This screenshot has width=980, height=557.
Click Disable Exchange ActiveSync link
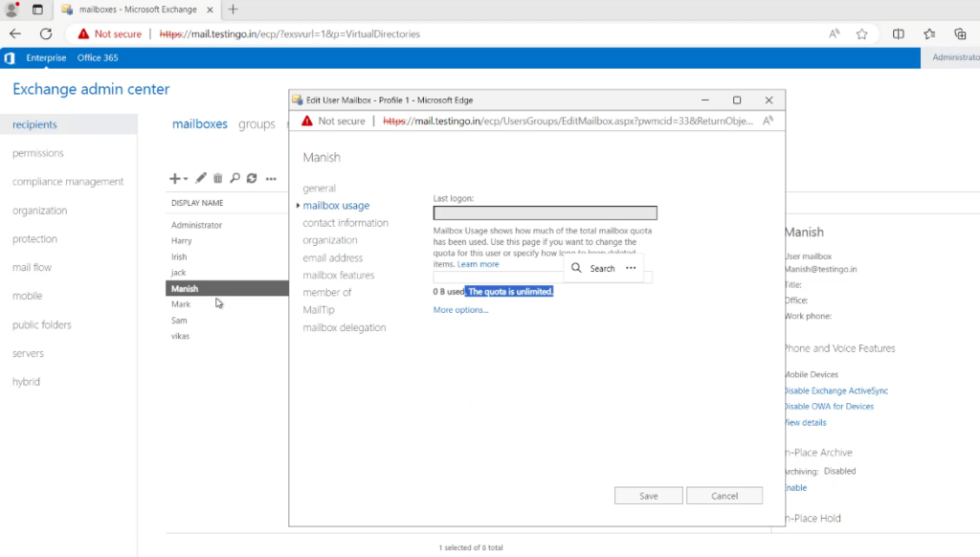(836, 390)
